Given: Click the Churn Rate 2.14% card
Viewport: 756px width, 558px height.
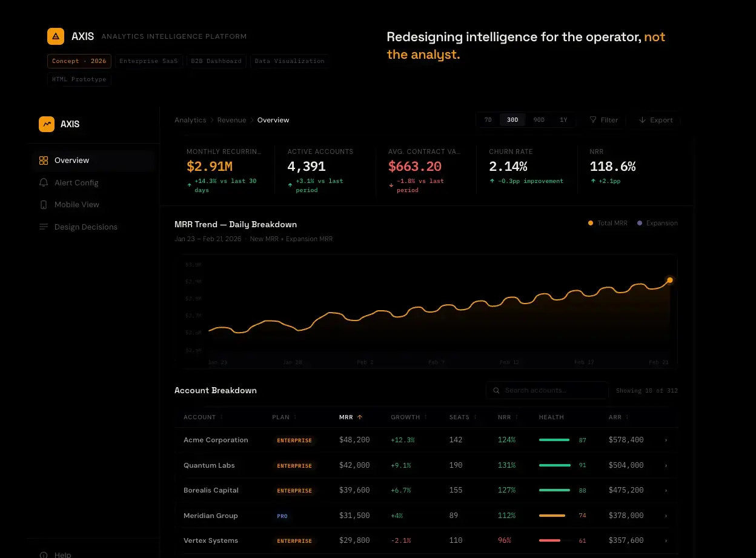Looking at the screenshot, I should coord(526,170).
